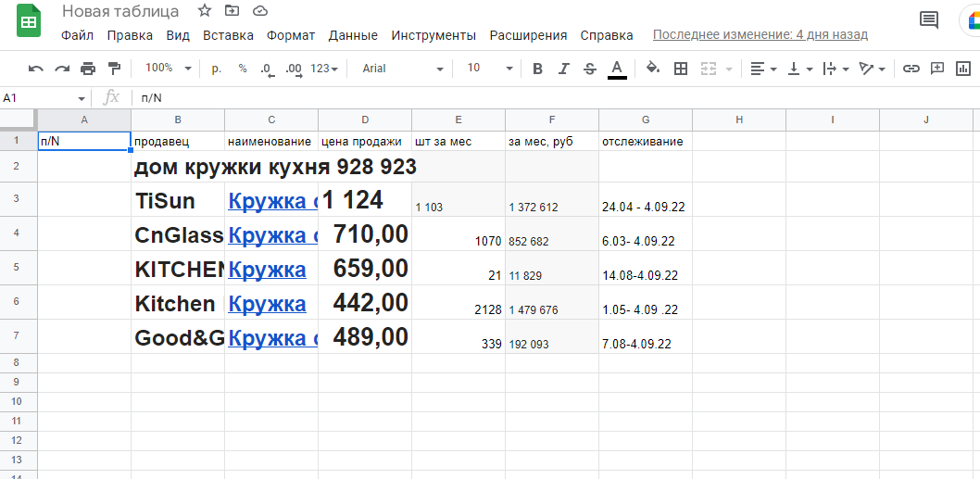Image resolution: width=980 pixels, height=479 pixels.
Task: Open text wrapping dropdown
Action: pos(836,69)
